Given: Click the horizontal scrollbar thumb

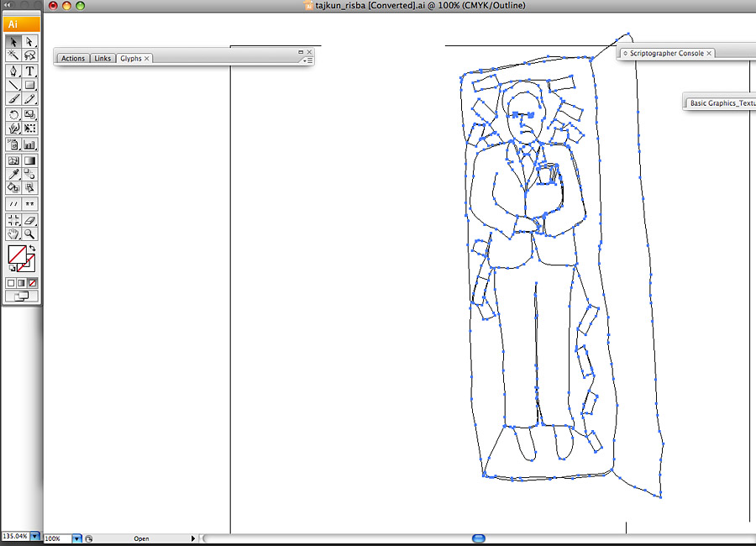Looking at the screenshot, I should pyautogui.click(x=478, y=538).
